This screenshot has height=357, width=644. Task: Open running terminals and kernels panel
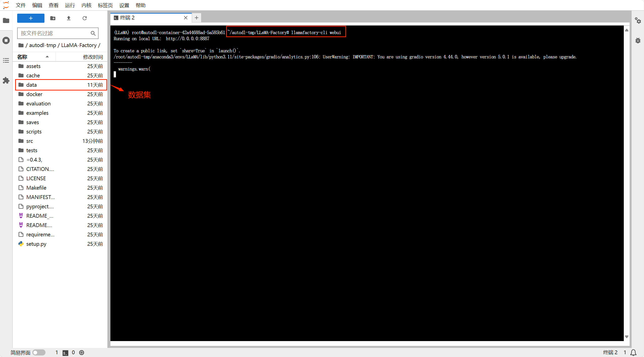click(6, 40)
